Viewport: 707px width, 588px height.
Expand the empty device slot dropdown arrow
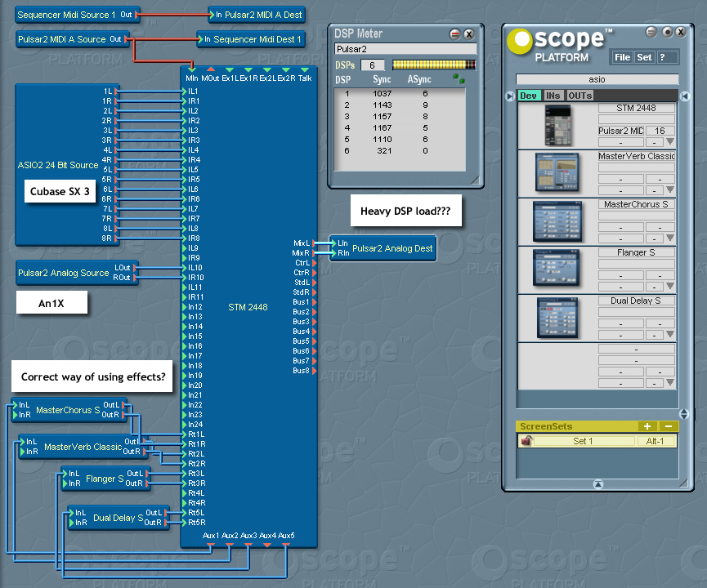pos(670,382)
